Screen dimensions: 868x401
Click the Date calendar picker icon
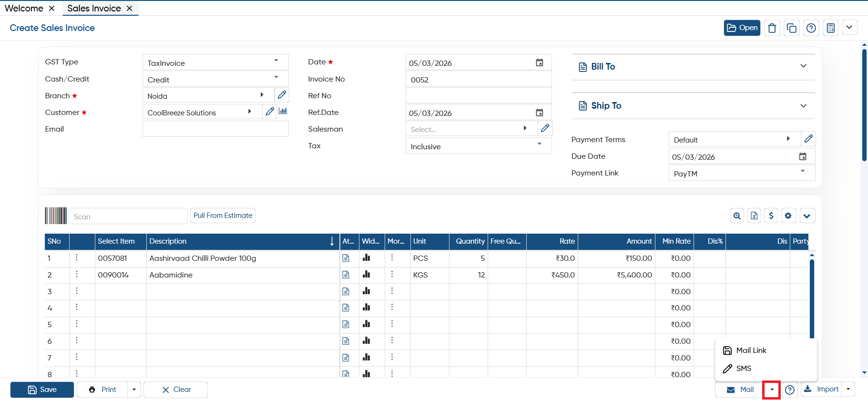coord(540,62)
